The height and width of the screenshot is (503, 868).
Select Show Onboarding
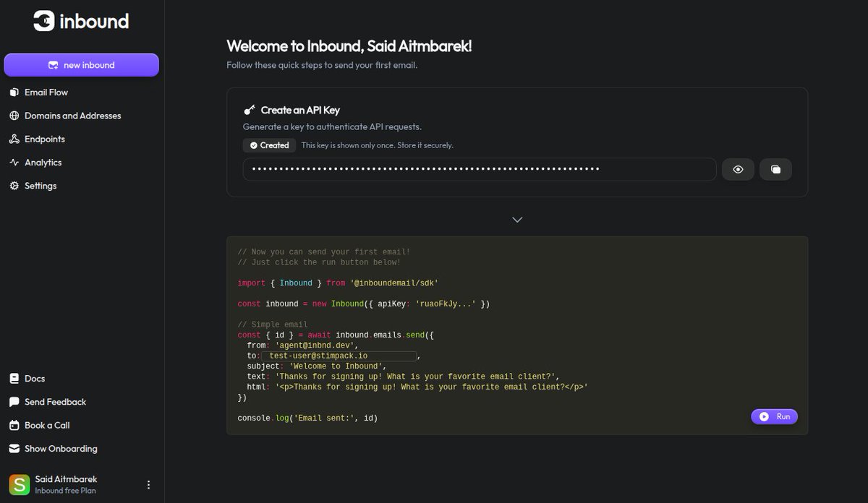tap(61, 449)
